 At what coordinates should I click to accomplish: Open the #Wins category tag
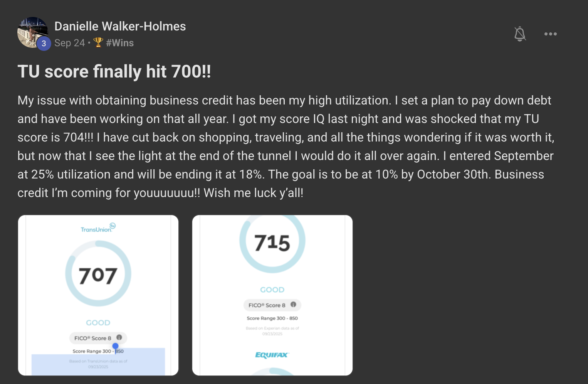[x=120, y=43]
